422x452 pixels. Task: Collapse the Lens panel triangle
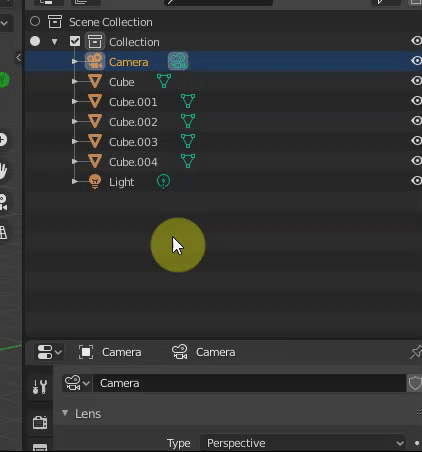(x=65, y=413)
